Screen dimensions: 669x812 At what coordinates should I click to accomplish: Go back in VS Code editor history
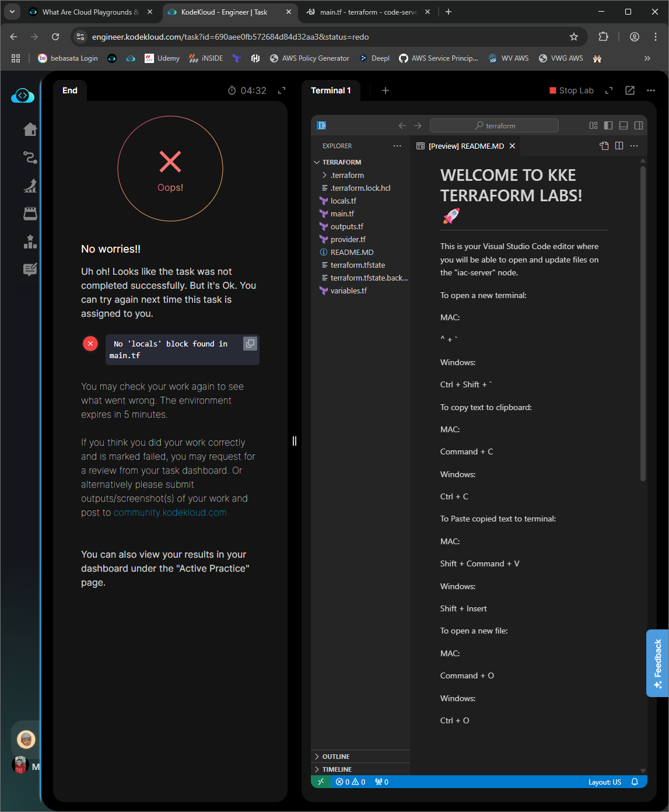402,125
